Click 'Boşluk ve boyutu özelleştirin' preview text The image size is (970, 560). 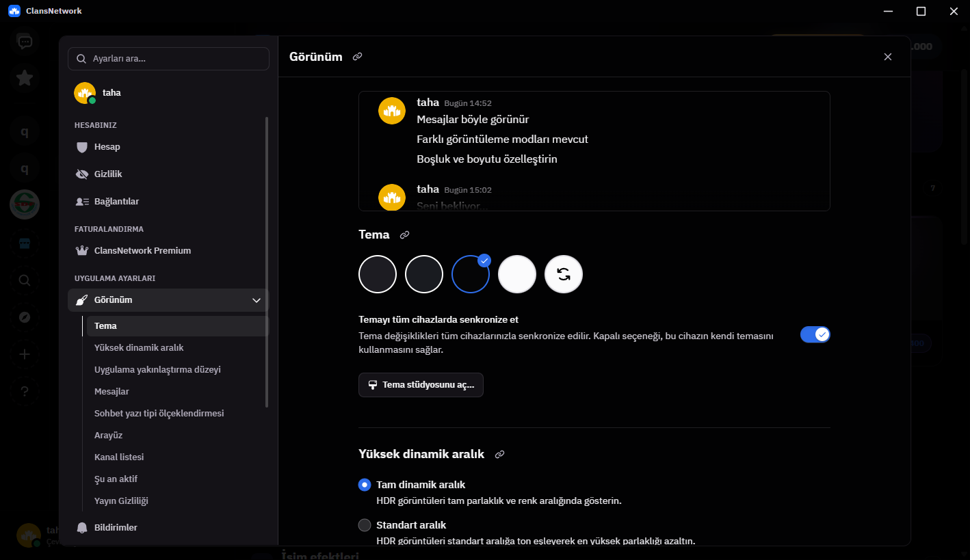pos(487,159)
